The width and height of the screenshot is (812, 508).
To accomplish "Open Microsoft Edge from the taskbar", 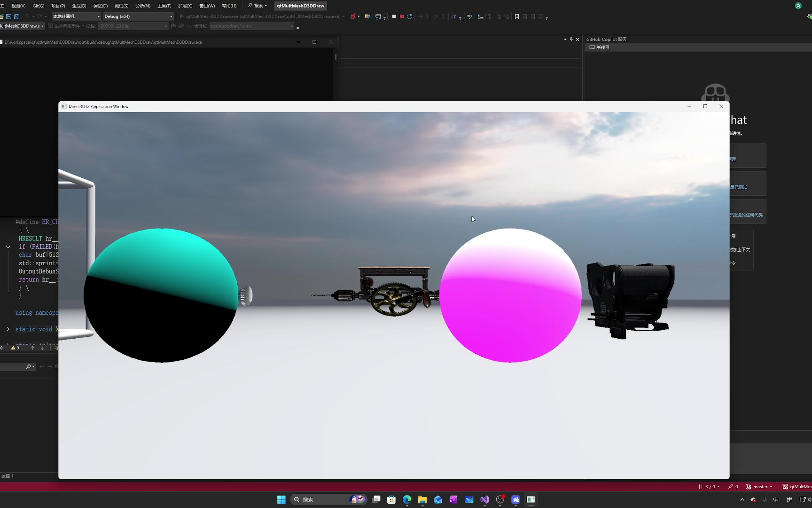I will 407,500.
